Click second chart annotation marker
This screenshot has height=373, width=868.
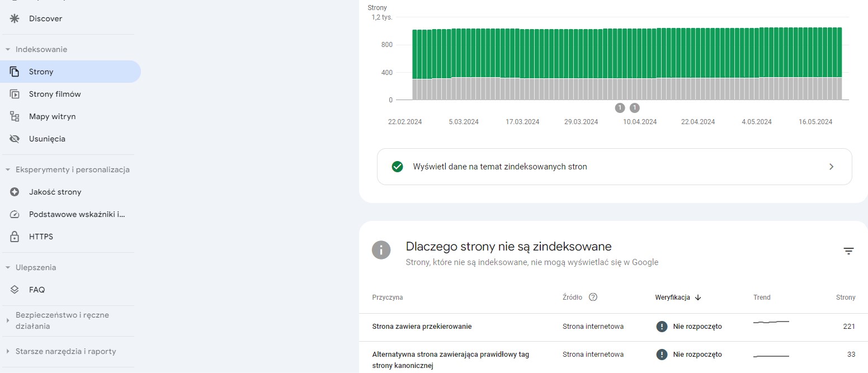(634, 108)
